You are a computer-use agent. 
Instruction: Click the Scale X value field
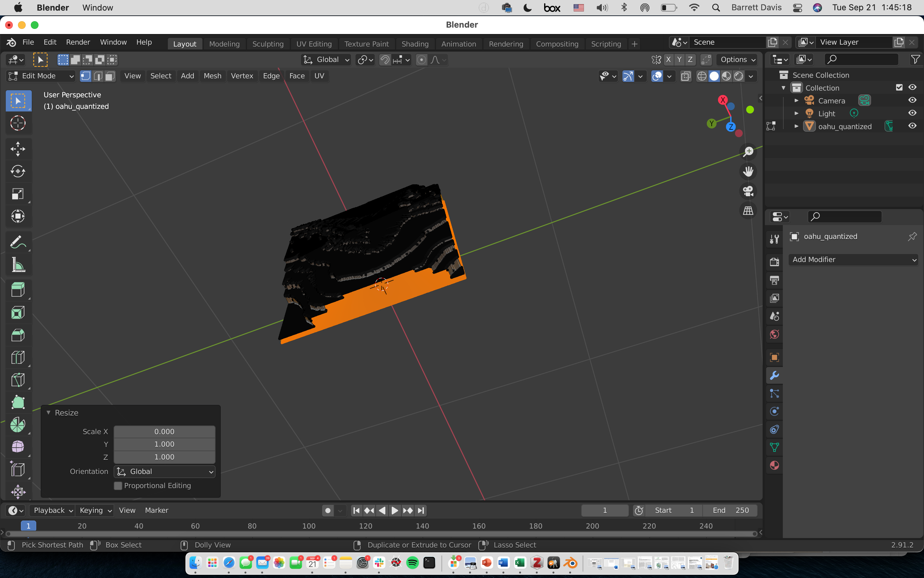165,432
